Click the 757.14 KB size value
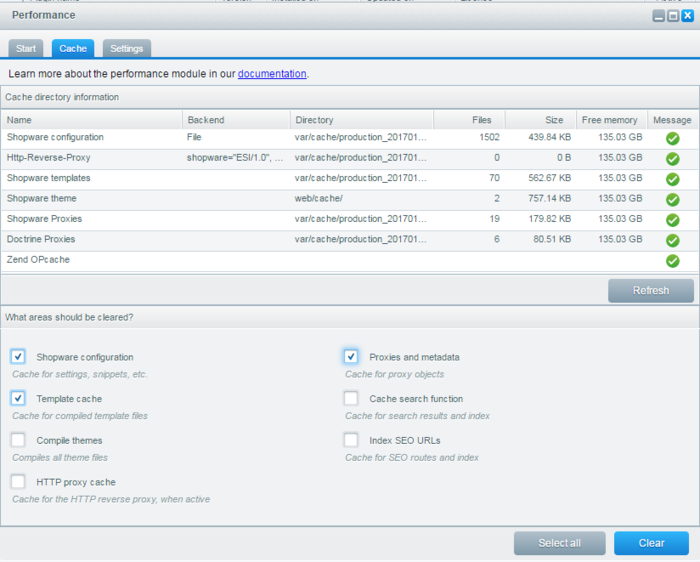 550,199
